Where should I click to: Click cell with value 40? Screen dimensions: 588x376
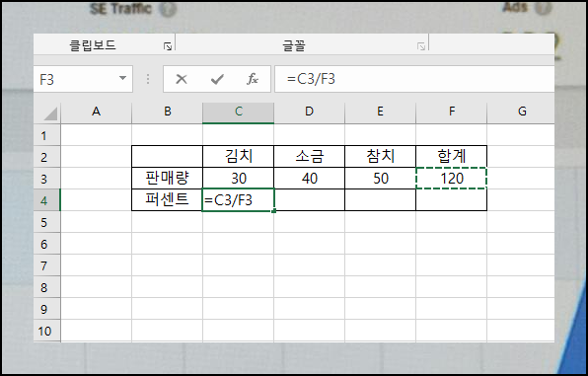(310, 179)
